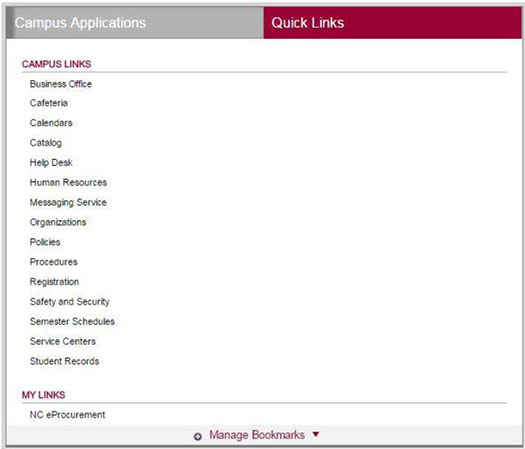Open the Cafeteria link

49,103
